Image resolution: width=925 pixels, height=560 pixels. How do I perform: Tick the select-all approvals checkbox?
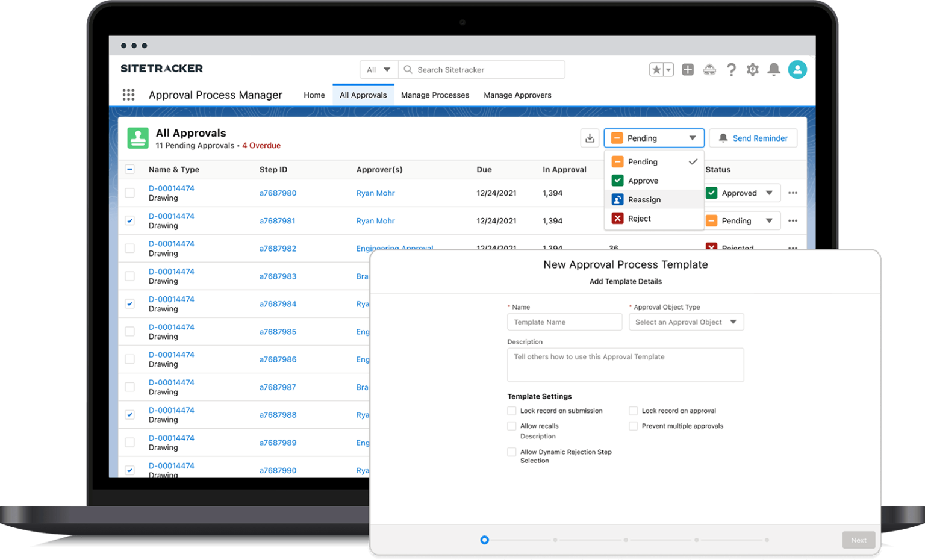pos(129,169)
